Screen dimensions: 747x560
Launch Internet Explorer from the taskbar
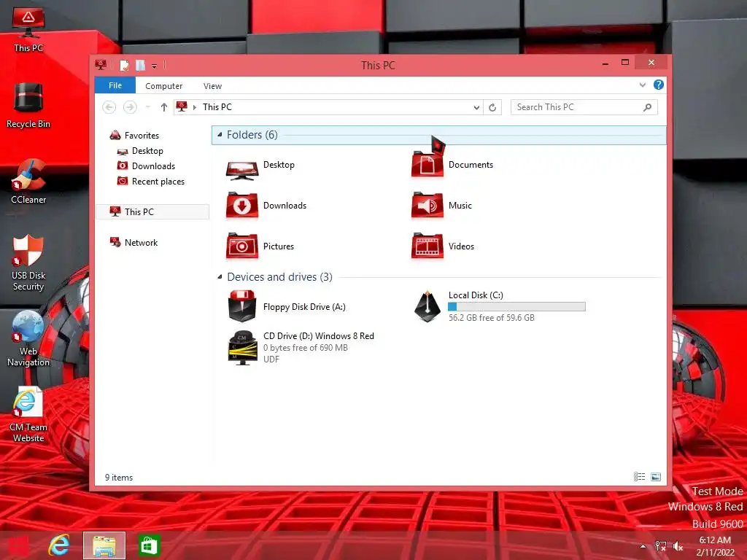[x=59, y=545]
